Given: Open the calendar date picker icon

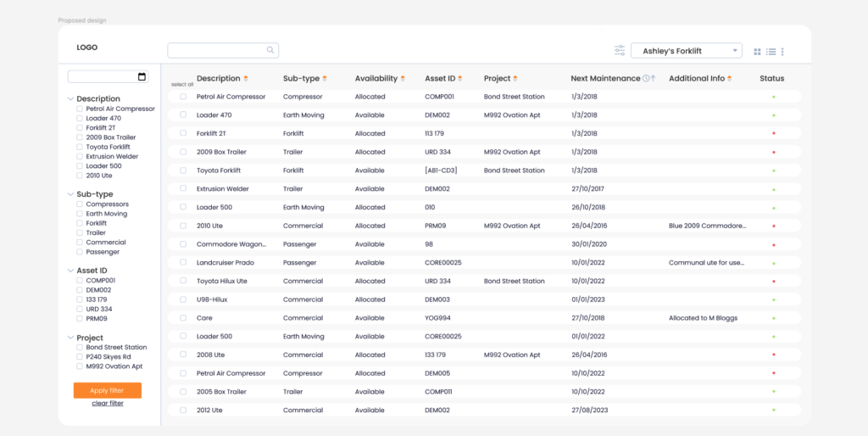Looking at the screenshot, I should (142, 77).
